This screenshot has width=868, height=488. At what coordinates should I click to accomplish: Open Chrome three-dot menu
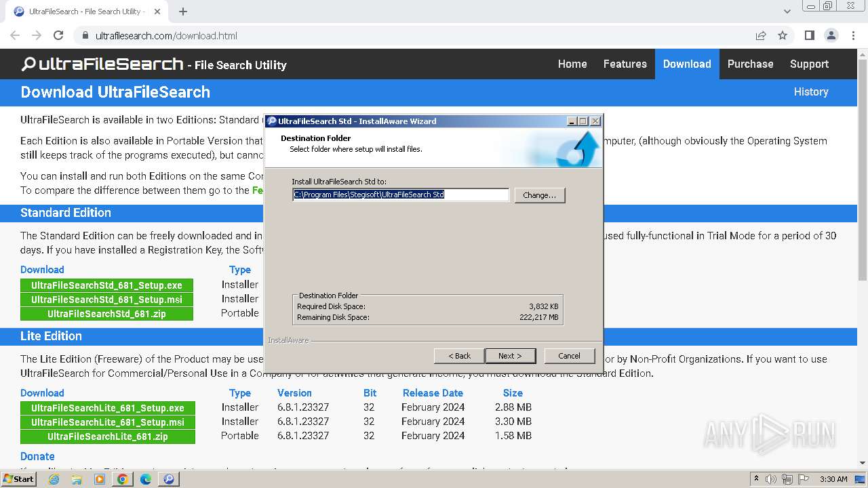[x=853, y=35]
